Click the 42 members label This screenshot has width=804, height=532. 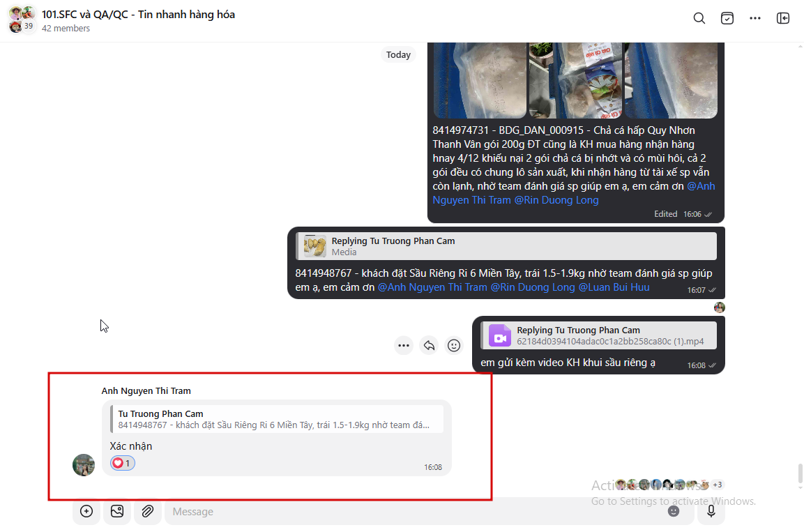(66, 29)
